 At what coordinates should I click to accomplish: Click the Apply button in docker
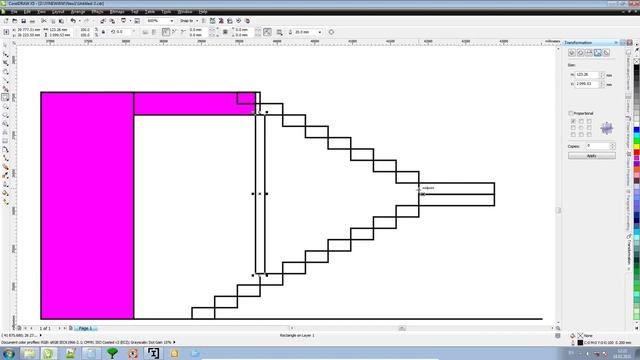[591, 156]
